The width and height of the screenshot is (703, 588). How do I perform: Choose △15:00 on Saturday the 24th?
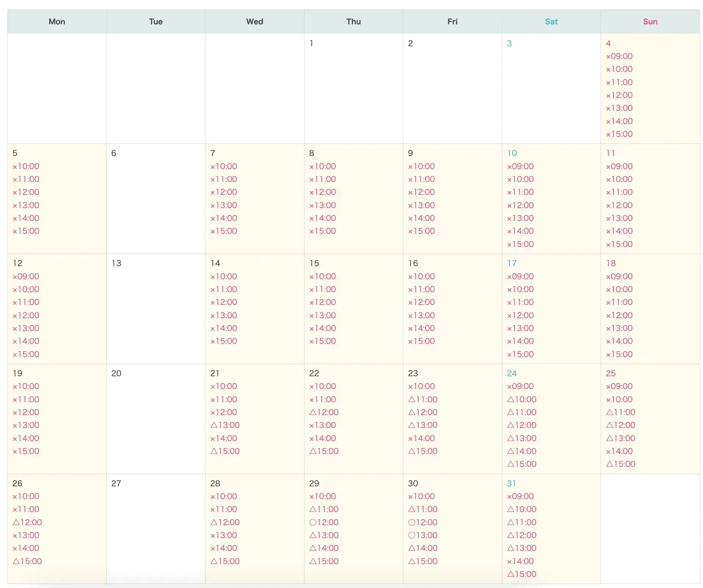(x=521, y=464)
